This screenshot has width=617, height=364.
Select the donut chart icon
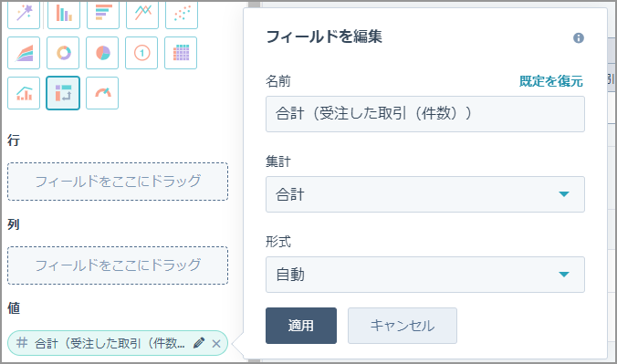click(63, 53)
